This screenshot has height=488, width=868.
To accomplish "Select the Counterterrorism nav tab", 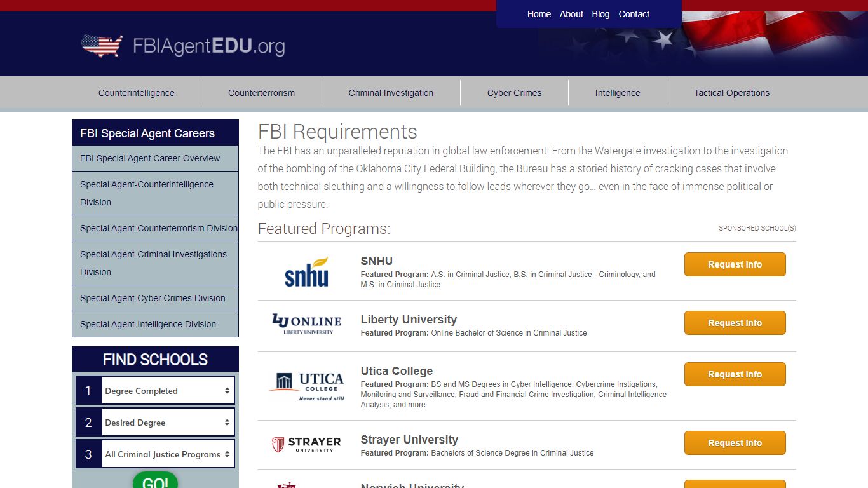I will [x=261, y=93].
